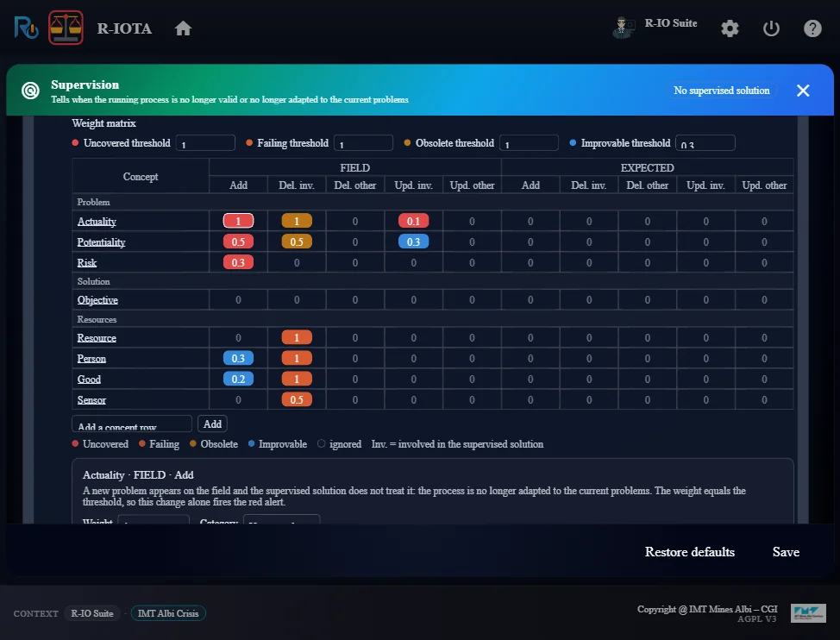Select Objective FIELD Add zero cell
Viewport: 840px width, 640px height.
[x=238, y=300]
